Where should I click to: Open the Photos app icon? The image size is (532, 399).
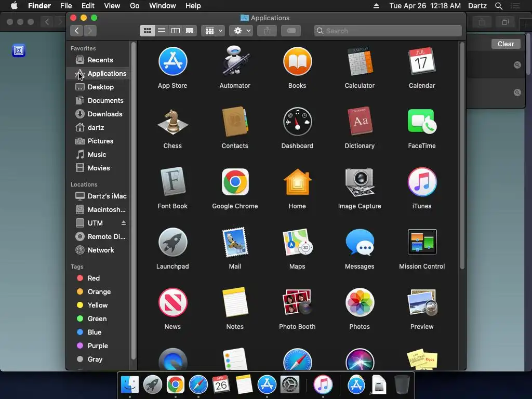(x=360, y=302)
